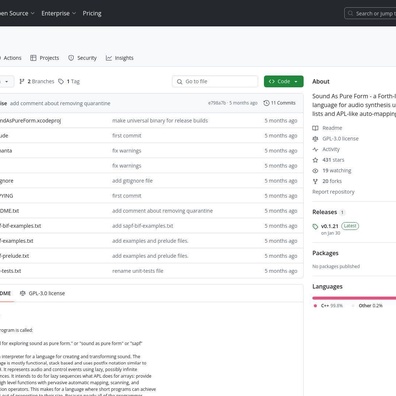Open latest commit message about removing quarantine
The height and width of the screenshot is (396, 396).
pos(60,103)
